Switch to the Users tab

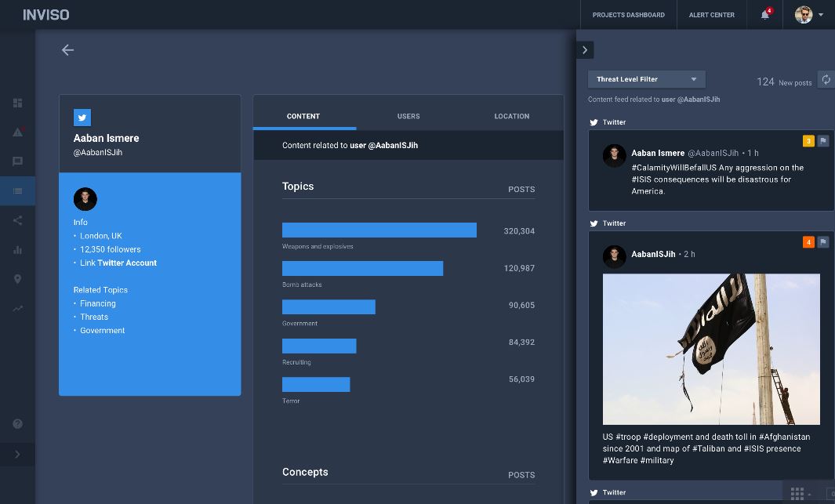coord(408,116)
